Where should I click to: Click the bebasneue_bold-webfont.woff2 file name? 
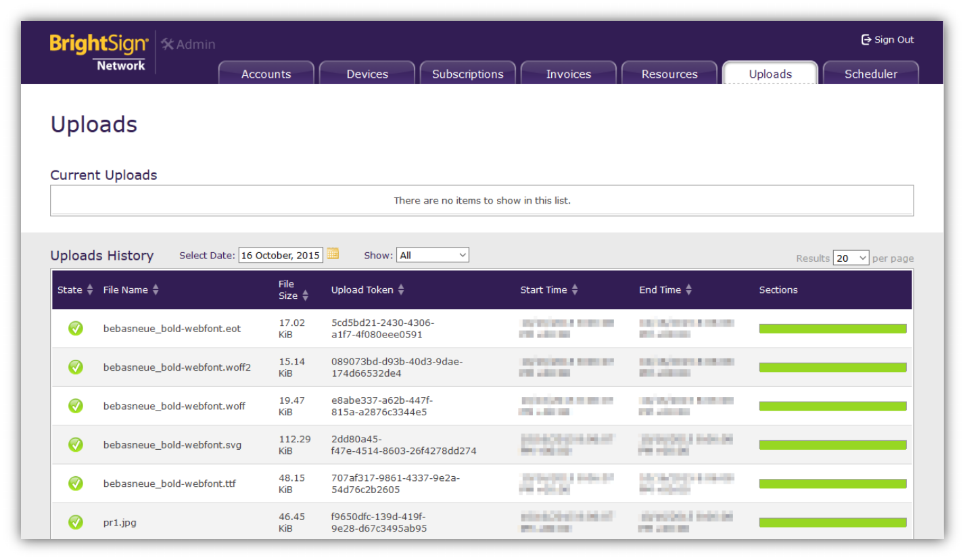tap(177, 367)
